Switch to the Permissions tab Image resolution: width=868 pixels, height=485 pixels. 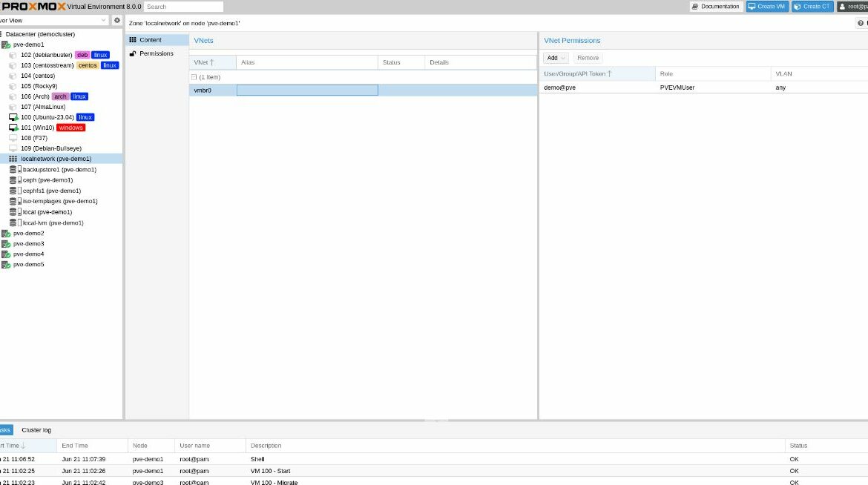point(157,53)
